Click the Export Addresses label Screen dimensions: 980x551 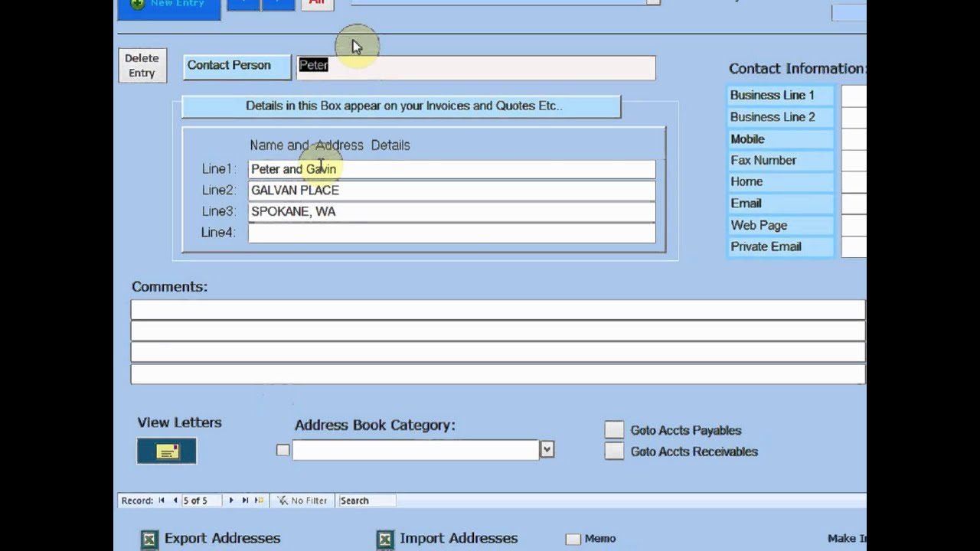[222, 539]
